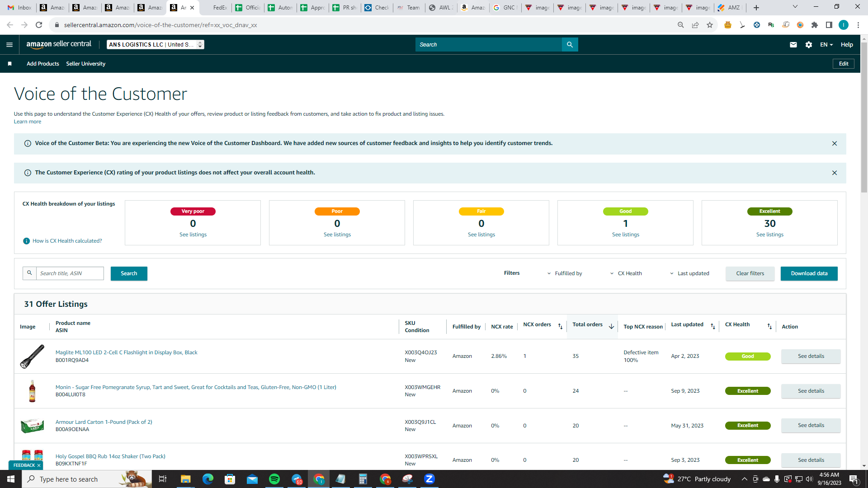
Task: Open Chrome three-dot menu
Action: [x=858, y=25]
